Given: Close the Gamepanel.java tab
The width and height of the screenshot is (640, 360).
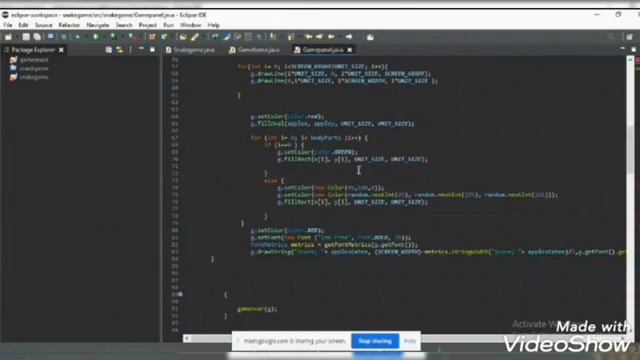Looking at the screenshot, I should [x=349, y=50].
